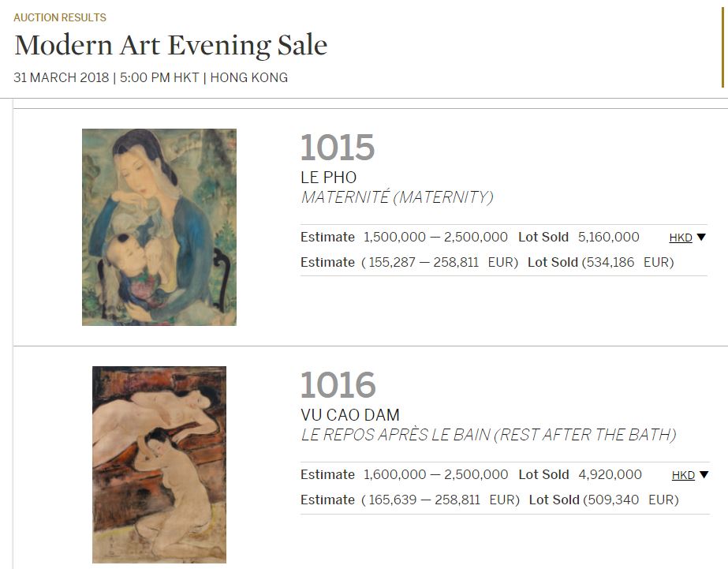
Task: Click the gold scrollbar at the right edge
Action: tap(722, 47)
